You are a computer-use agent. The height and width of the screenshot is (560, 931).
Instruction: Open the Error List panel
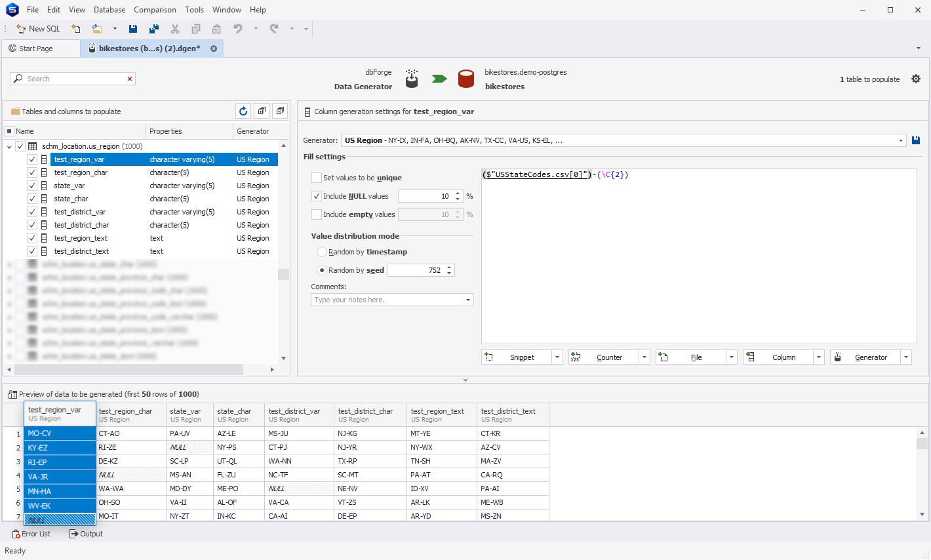[x=31, y=534]
